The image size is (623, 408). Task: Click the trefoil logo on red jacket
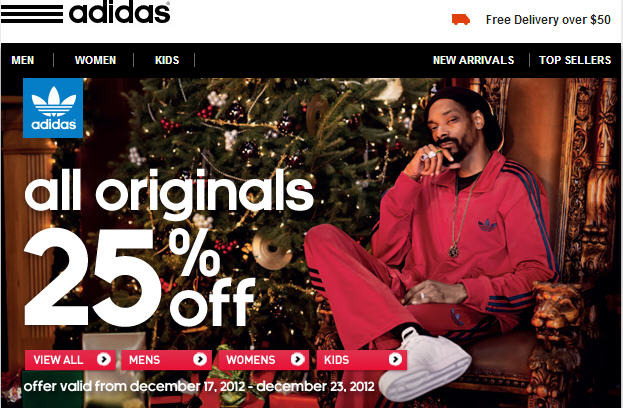point(488,225)
